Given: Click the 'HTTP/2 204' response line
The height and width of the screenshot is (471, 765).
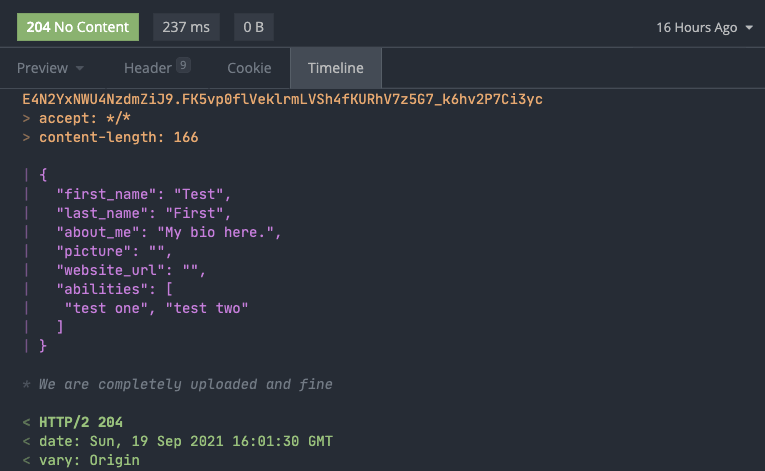Looking at the screenshot, I should [x=73, y=422].
